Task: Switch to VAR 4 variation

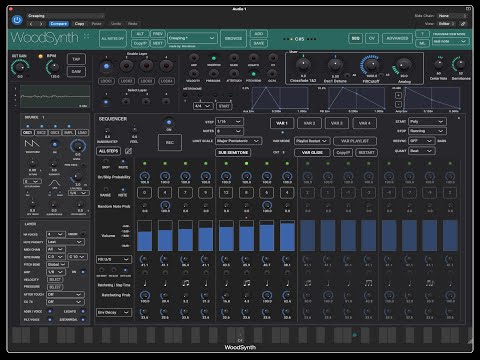Action: (365, 123)
